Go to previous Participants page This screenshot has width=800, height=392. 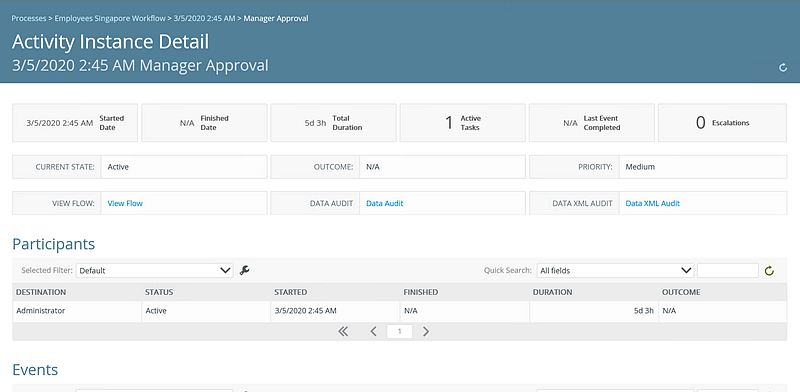coord(373,332)
